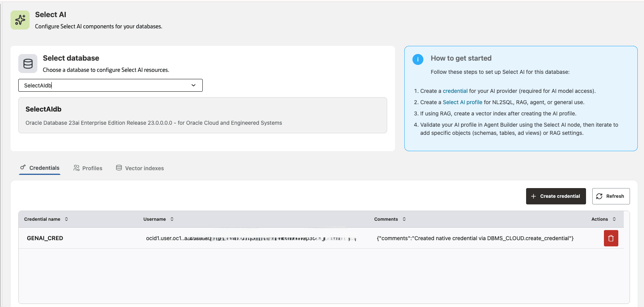The height and width of the screenshot is (307, 644).
Task: Click the Credentials tab key icon
Action: (x=23, y=167)
